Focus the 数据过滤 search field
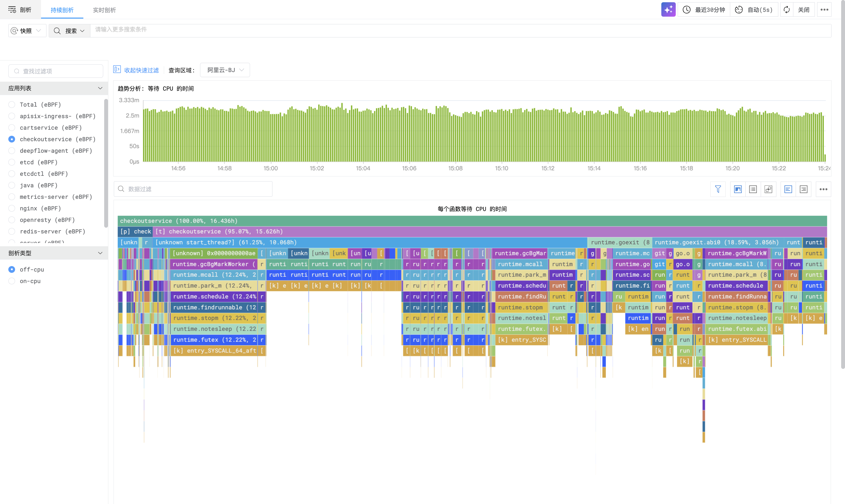The image size is (845, 504). point(197,189)
